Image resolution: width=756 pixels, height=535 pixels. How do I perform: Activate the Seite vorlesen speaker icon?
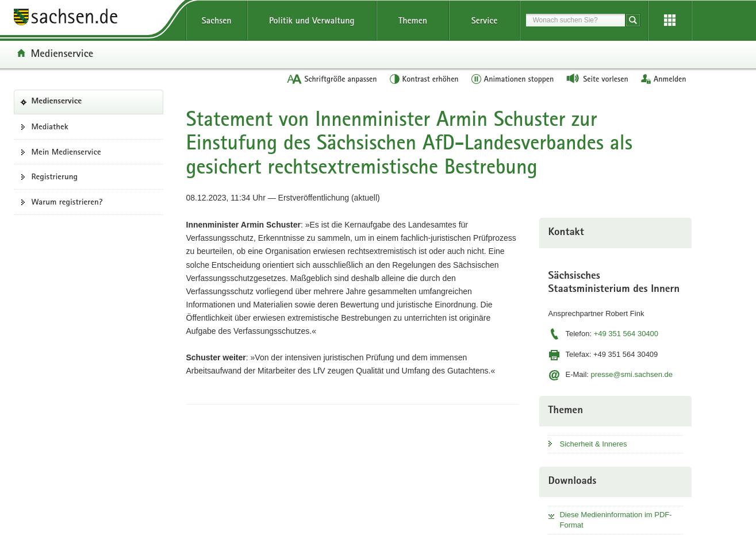pyautogui.click(x=573, y=79)
